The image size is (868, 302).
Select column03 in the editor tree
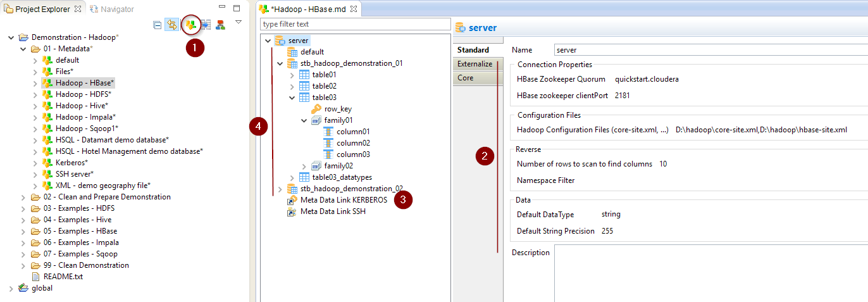353,154
